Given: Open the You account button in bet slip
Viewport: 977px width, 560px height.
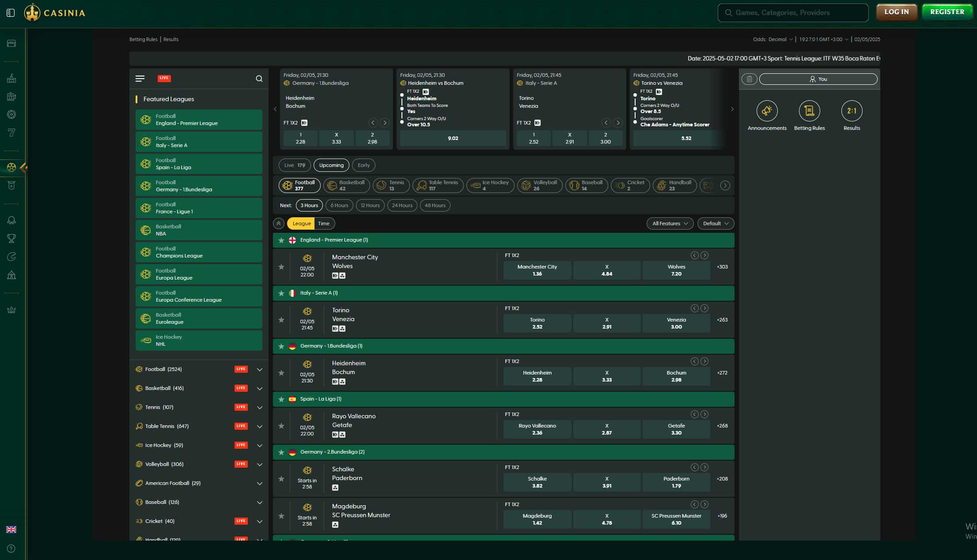Looking at the screenshot, I should [x=818, y=79].
